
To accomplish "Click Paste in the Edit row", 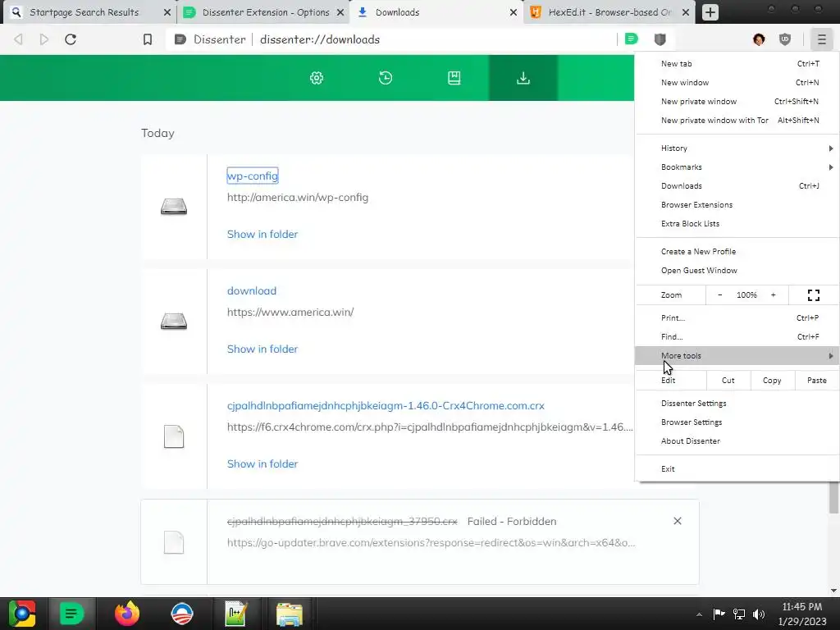I will coord(817,381).
